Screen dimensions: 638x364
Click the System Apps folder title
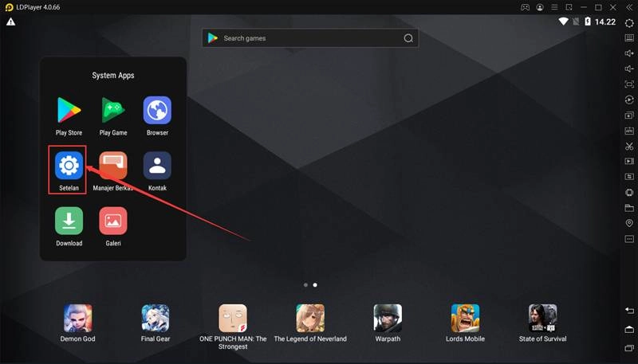click(113, 76)
